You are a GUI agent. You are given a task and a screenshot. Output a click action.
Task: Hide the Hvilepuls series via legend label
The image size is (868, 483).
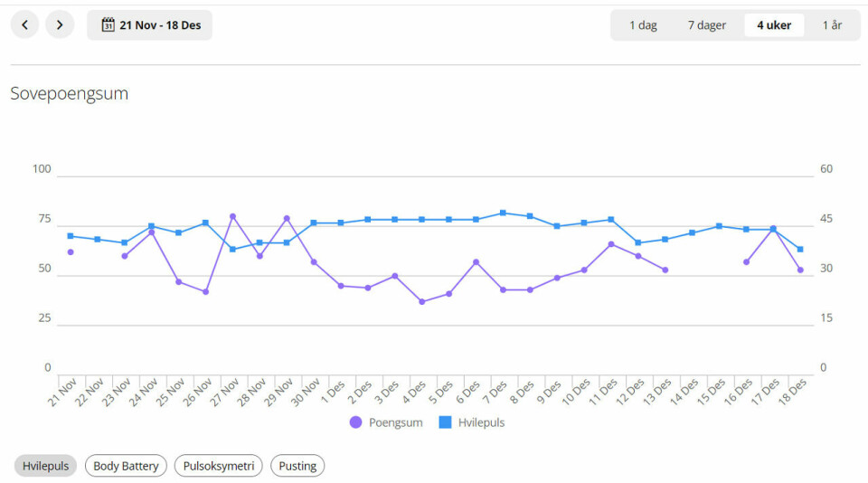[481, 422]
